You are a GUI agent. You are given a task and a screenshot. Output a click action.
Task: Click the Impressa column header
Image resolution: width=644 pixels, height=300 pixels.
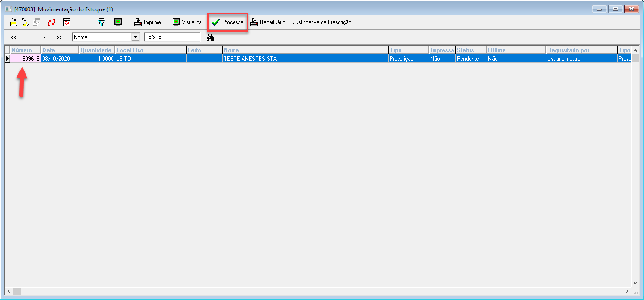pos(442,50)
